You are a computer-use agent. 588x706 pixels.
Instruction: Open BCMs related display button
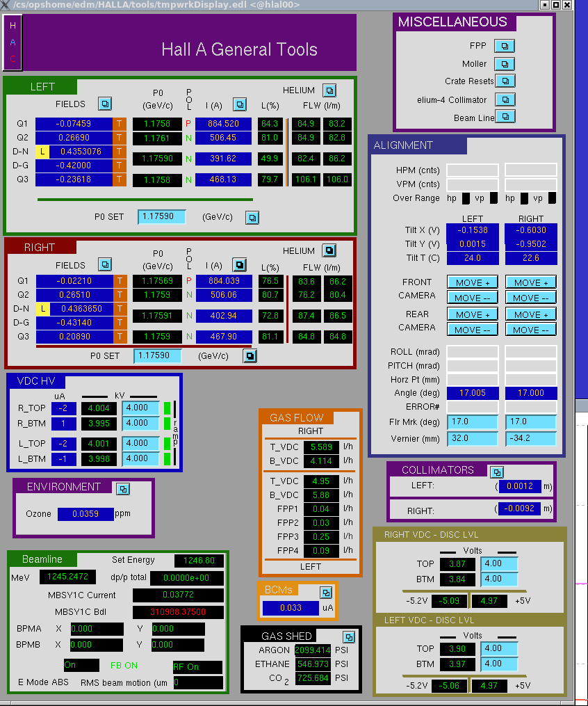(326, 593)
